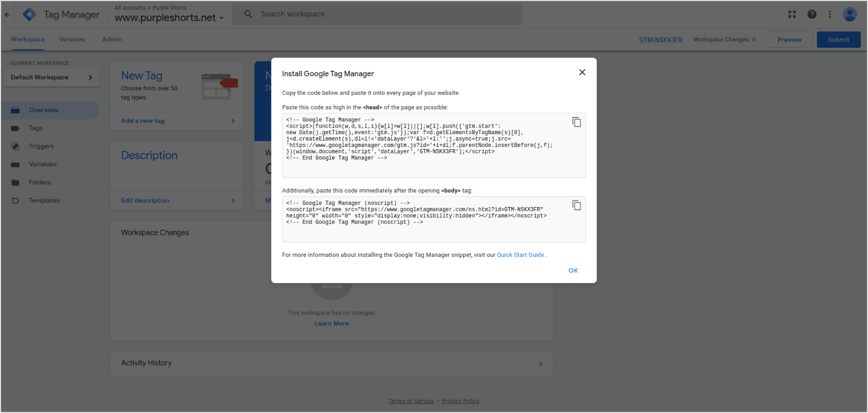868x413 pixels.
Task: Open the Terms of Service link
Action: [411, 401]
